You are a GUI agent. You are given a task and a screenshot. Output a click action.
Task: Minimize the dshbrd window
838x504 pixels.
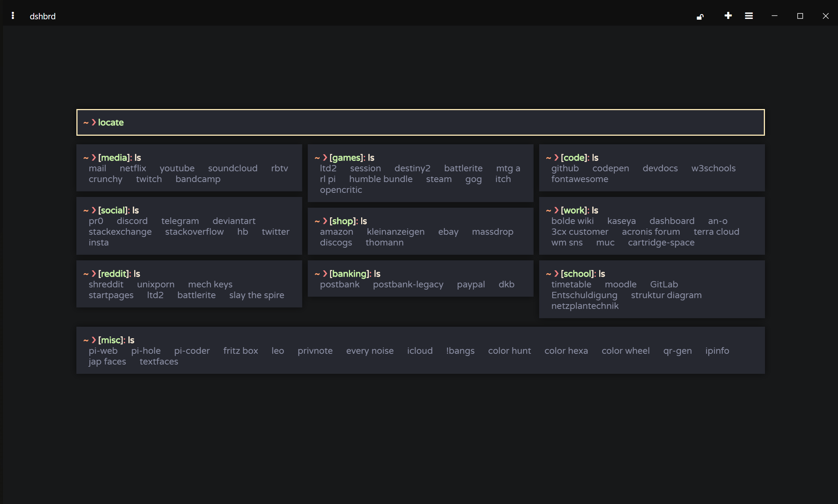pyautogui.click(x=775, y=16)
